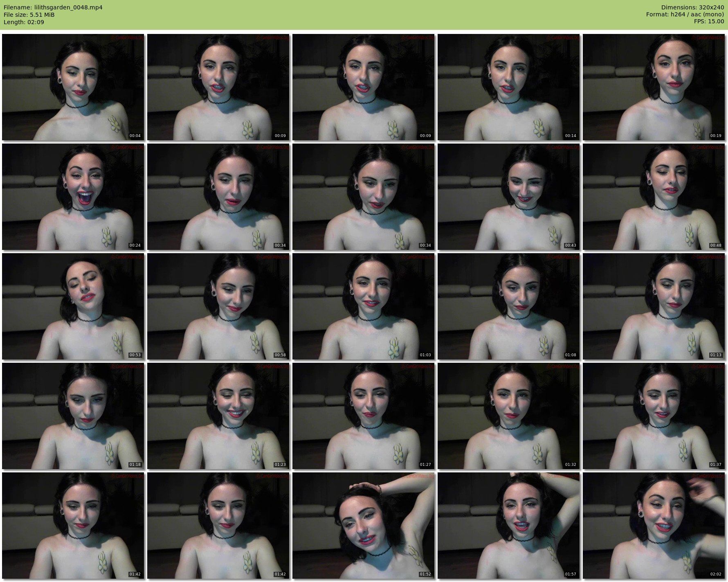This screenshot has height=582, width=728.
Task: Click the Dimensions 320x240 text
Action: pos(692,7)
